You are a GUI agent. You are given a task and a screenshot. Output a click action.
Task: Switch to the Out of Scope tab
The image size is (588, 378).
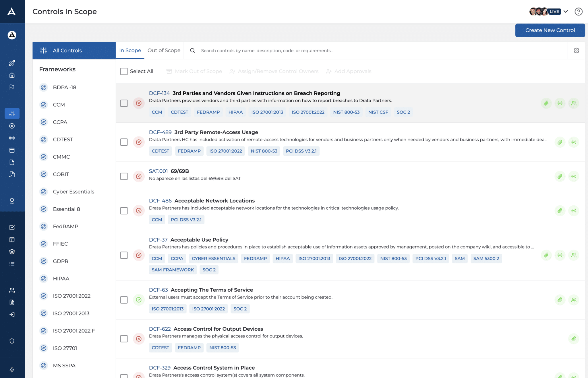click(164, 51)
